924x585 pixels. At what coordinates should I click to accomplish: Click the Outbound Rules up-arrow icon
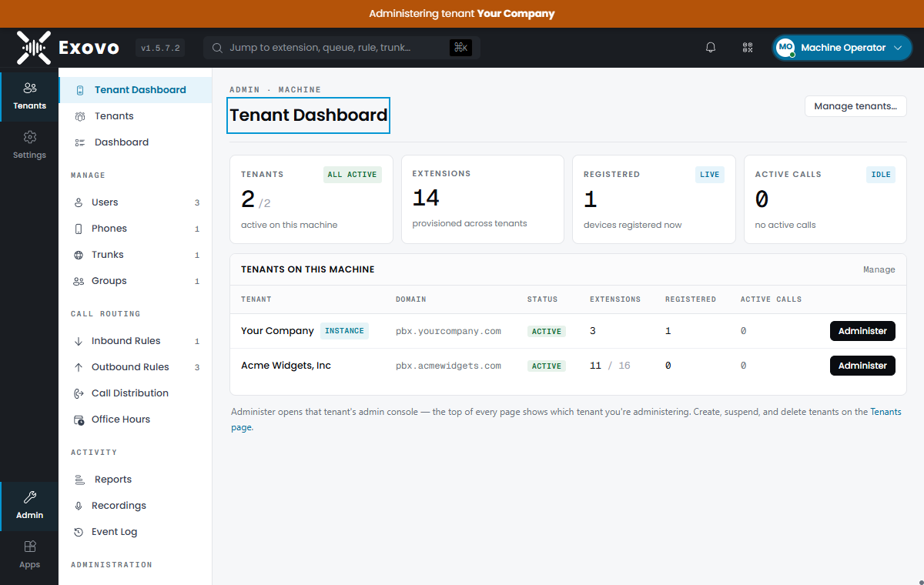pos(79,367)
